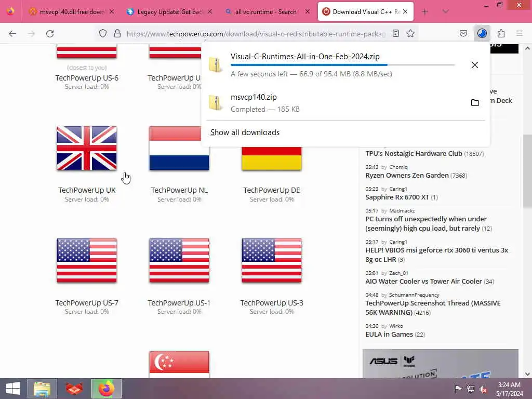Open TechPowerUp Screenshot Thread link

433,308
